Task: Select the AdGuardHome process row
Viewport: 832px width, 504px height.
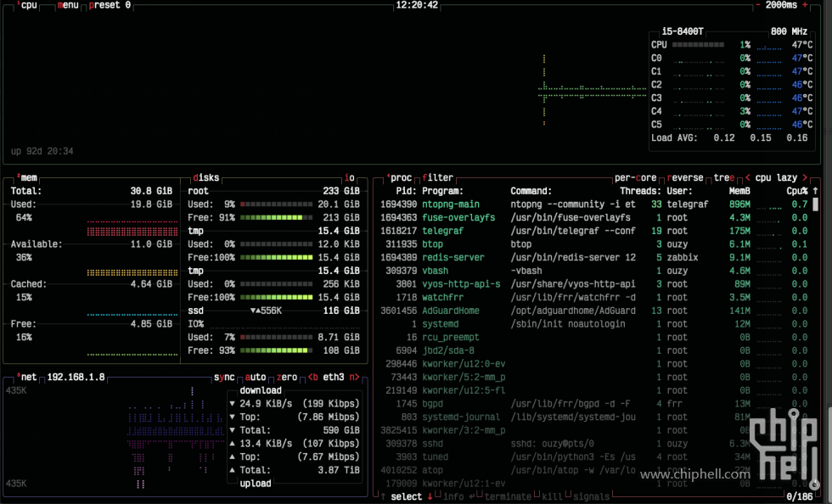Action: [x=593, y=311]
